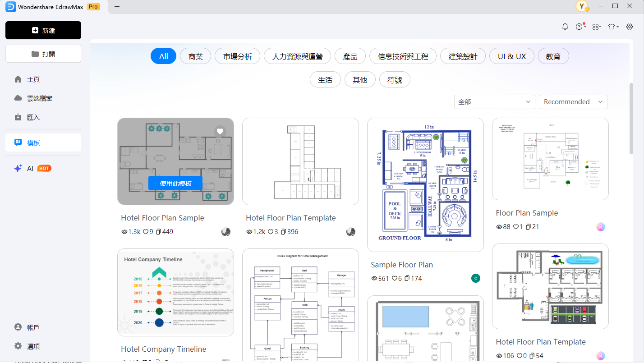The height and width of the screenshot is (363, 644).
Task: Open the settings gear icon at top right
Action: [630, 27]
